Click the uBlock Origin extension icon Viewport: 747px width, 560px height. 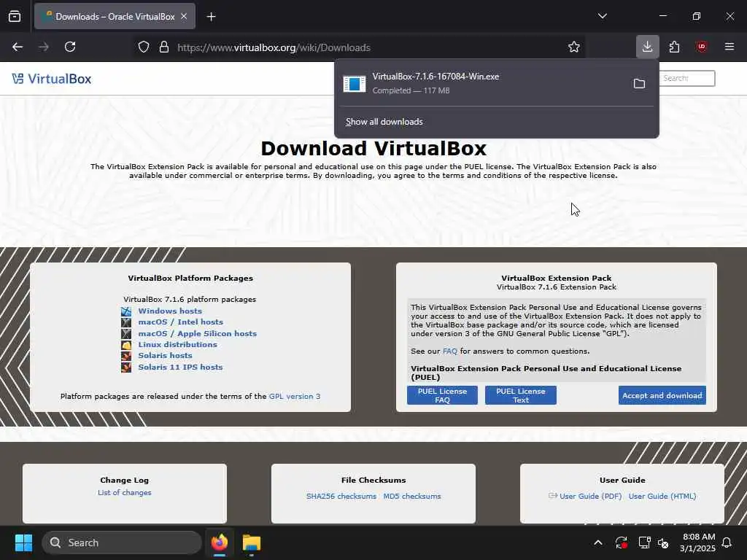pyautogui.click(x=701, y=47)
